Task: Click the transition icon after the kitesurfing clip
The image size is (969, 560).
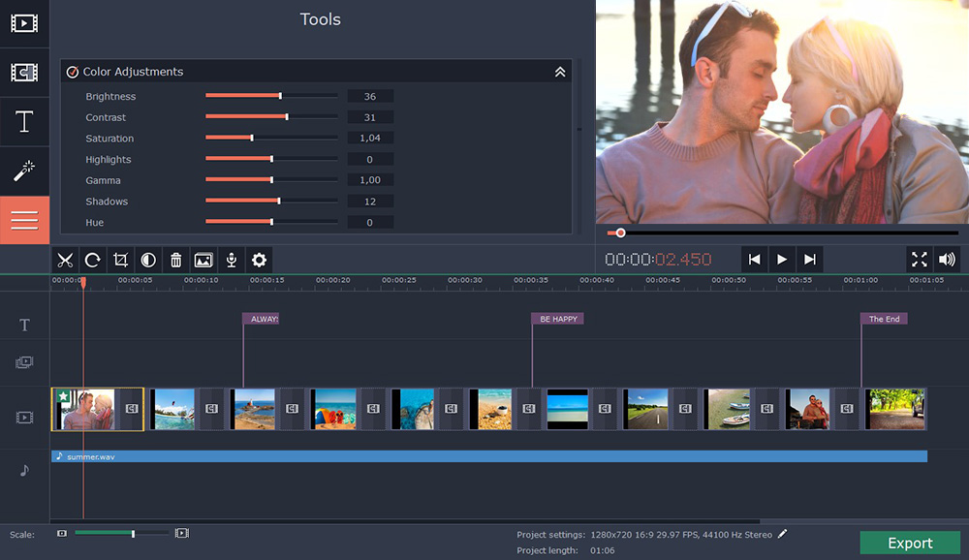Action: [x=211, y=409]
